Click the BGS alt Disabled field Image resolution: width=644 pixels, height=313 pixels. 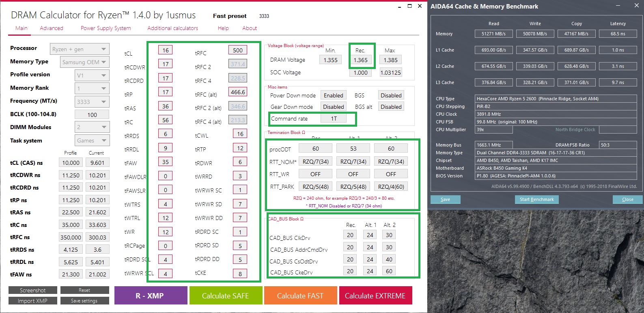tap(391, 107)
